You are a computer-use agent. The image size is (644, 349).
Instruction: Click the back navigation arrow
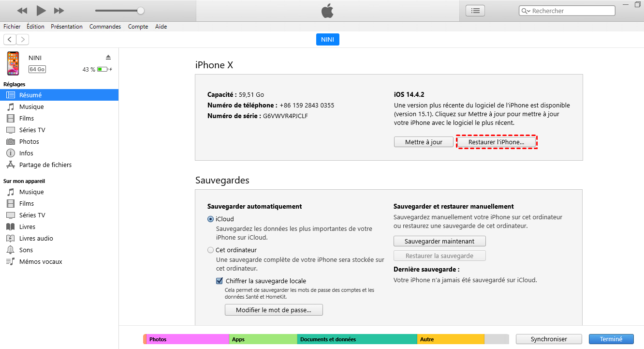10,40
